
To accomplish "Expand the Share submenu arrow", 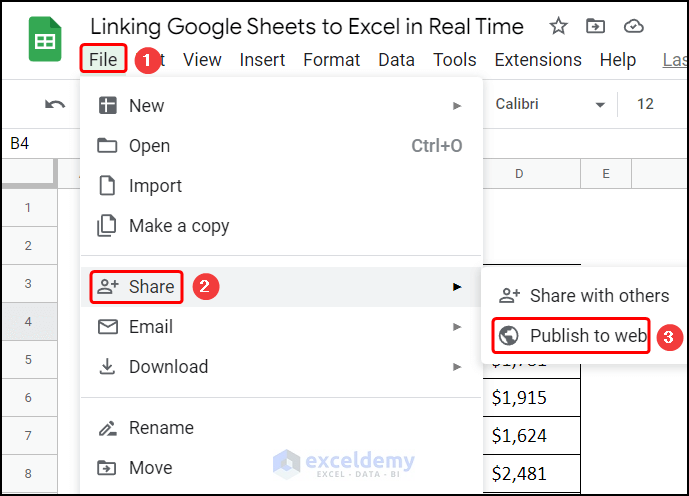I will 457,287.
